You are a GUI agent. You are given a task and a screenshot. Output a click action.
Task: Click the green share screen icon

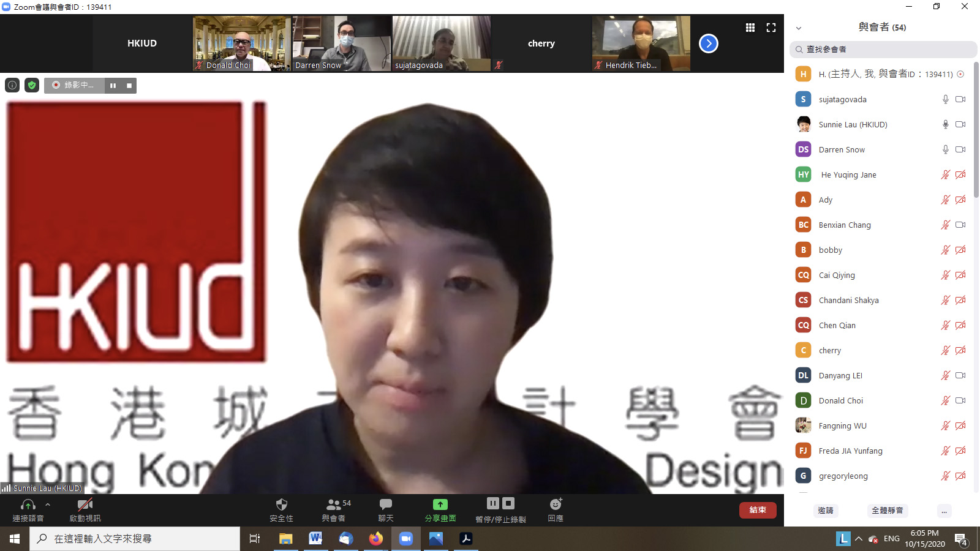pos(440,505)
